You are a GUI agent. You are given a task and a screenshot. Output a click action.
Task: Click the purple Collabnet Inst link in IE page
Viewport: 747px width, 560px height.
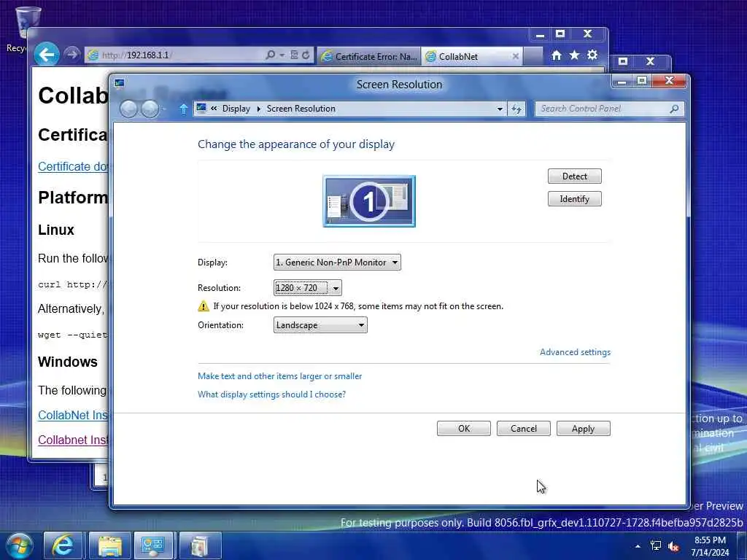click(x=74, y=440)
